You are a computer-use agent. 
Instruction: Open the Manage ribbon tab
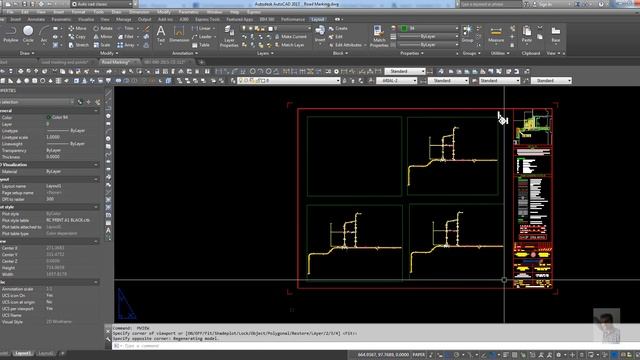coord(124,19)
